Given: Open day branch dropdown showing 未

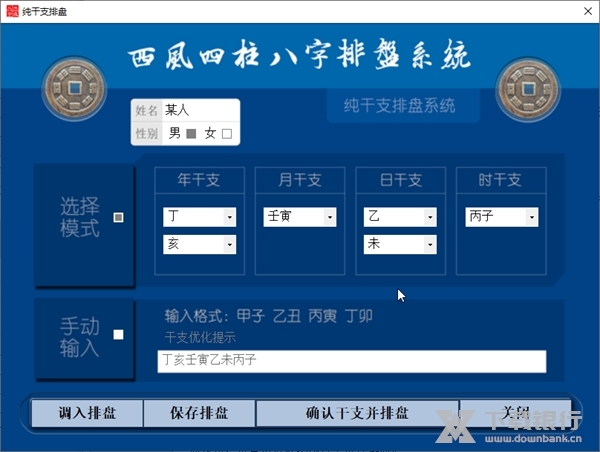Looking at the screenshot, I should 400,244.
